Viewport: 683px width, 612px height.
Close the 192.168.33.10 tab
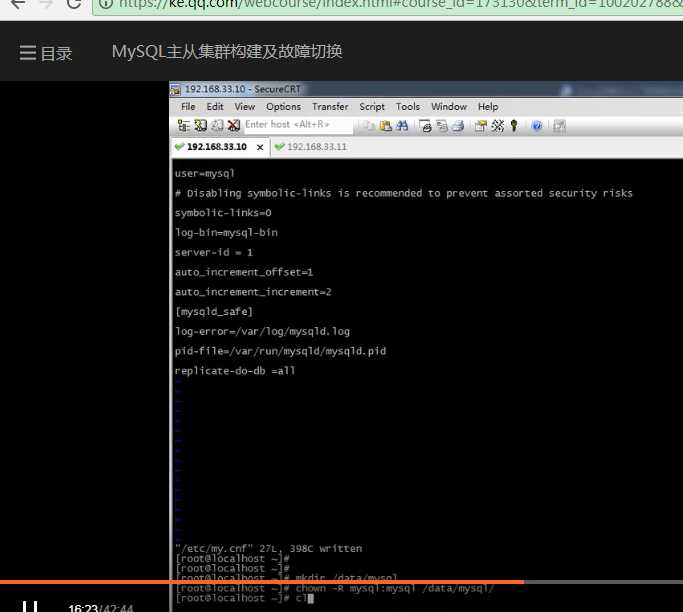click(260, 147)
